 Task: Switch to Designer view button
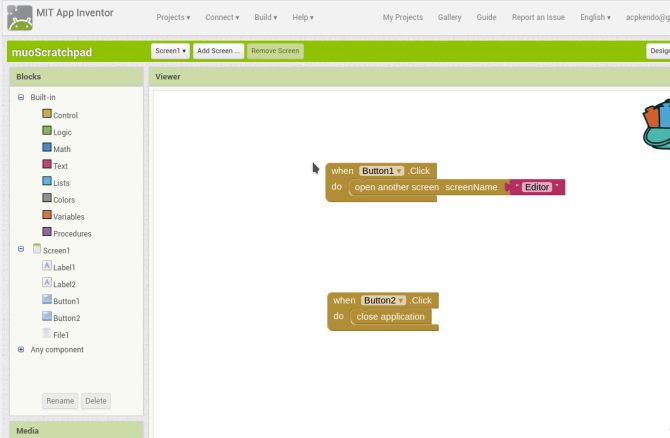point(658,51)
